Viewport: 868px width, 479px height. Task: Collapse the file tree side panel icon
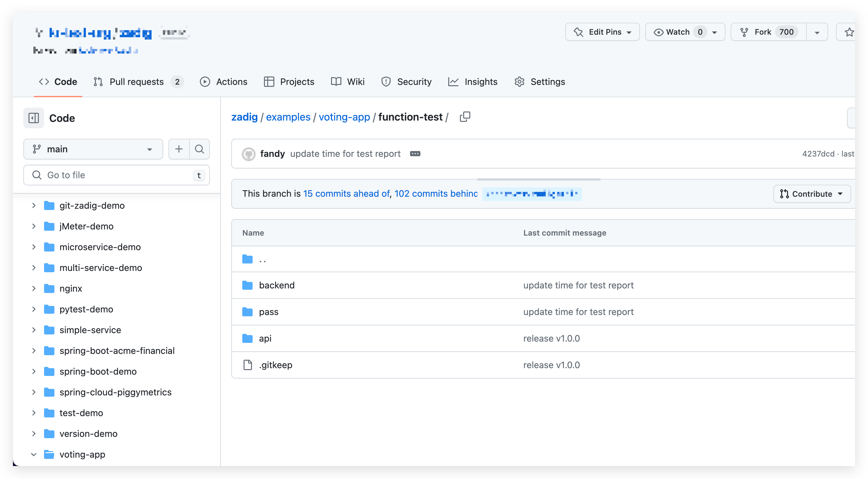click(x=34, y=118)
